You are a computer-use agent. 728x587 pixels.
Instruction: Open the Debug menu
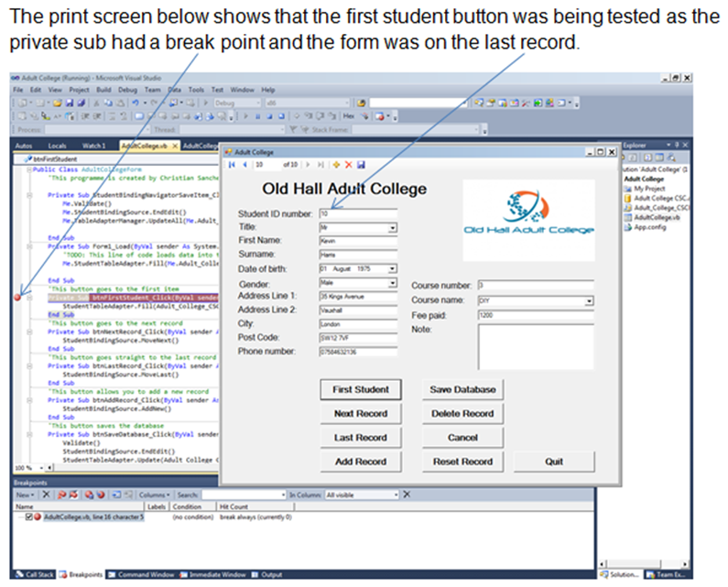pos(127,90)
